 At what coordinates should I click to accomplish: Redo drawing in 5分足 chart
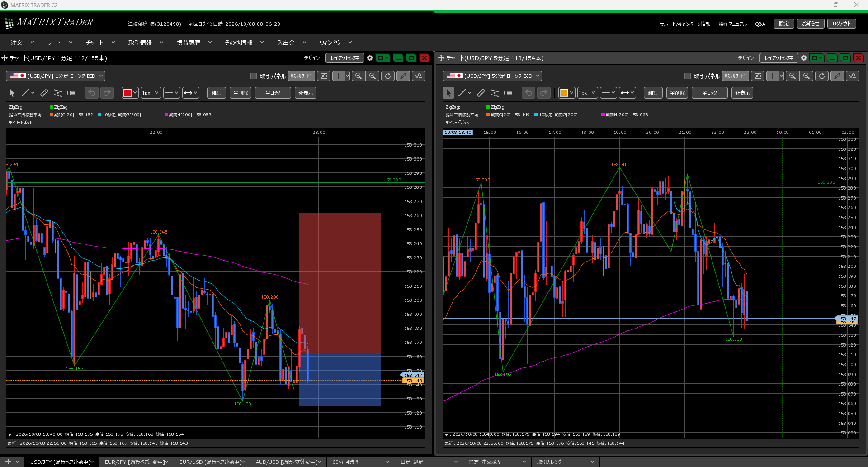(x=544, y=93)
